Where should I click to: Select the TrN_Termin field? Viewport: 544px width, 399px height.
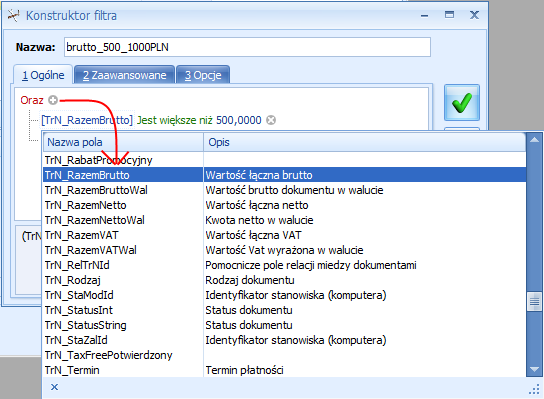pyautogui.click(x=72, y=370)
